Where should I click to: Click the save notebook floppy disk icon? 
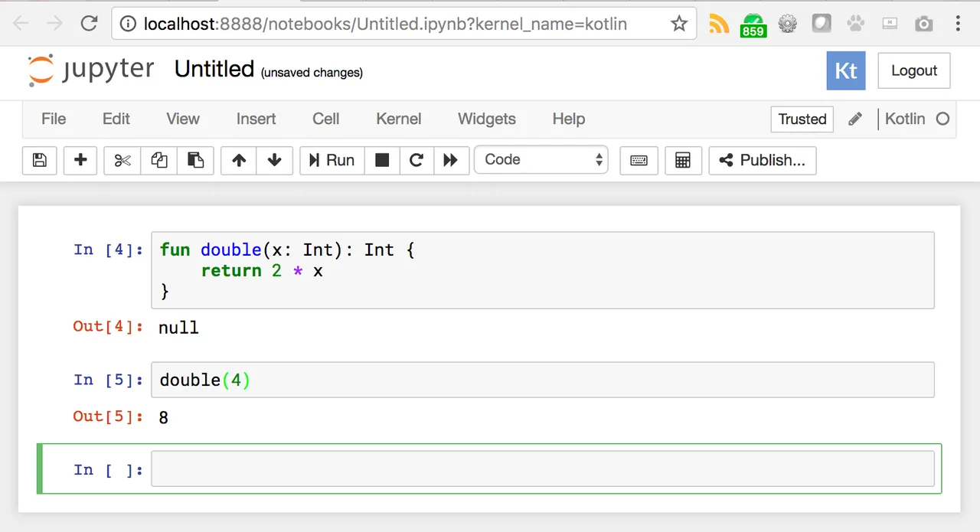tap(40, 161)
